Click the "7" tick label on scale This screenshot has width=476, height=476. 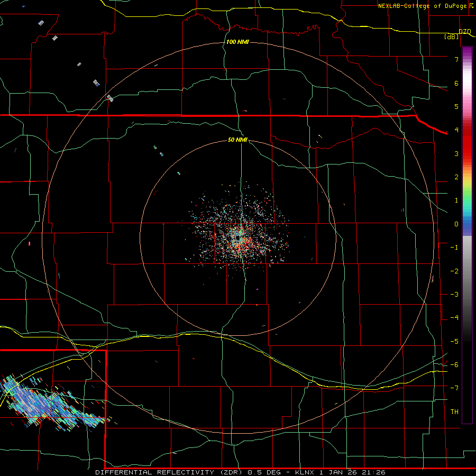pos(456,59)
